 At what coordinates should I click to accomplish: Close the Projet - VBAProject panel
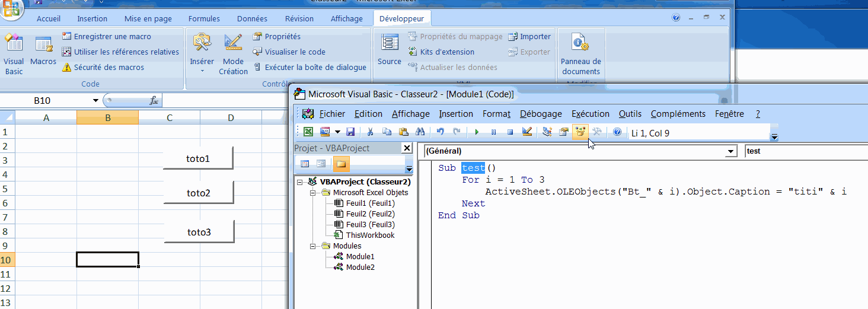click(406, 148)
